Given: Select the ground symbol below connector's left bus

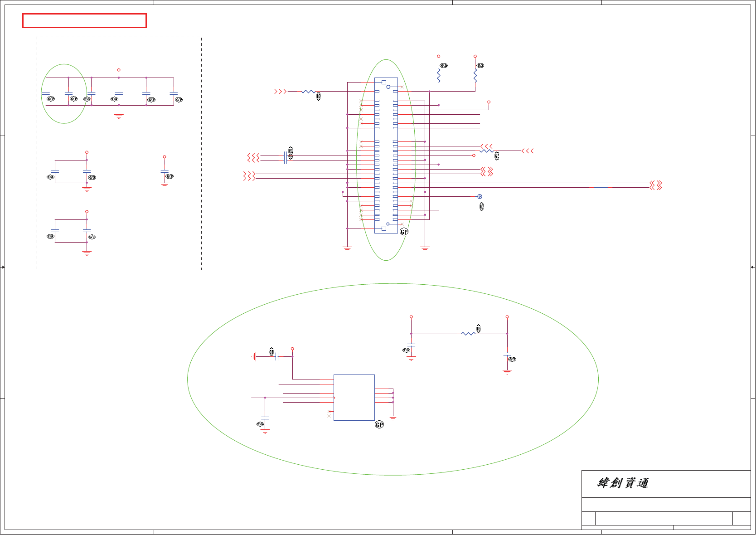Looking at the screenshot, I should coord(347,248).
